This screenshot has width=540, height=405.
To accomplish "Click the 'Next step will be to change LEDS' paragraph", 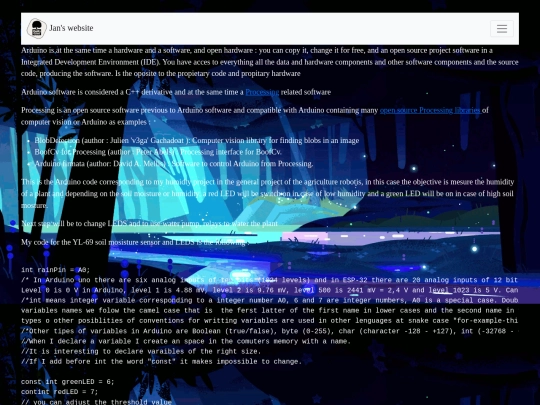I will tap(149, 224).
